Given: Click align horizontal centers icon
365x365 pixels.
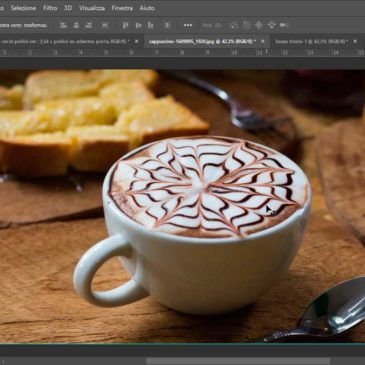Looking at the screenshot, I should 76,25.
